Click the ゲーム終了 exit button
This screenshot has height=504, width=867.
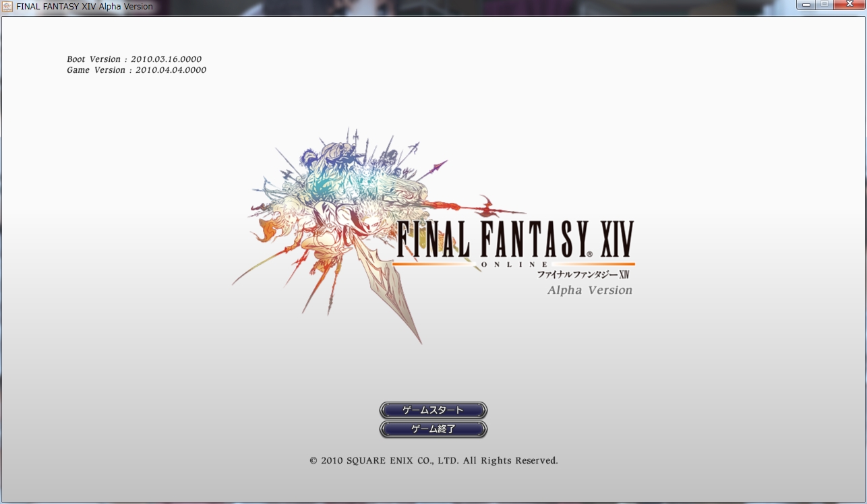pyautogui.click(x=433, y=429)
